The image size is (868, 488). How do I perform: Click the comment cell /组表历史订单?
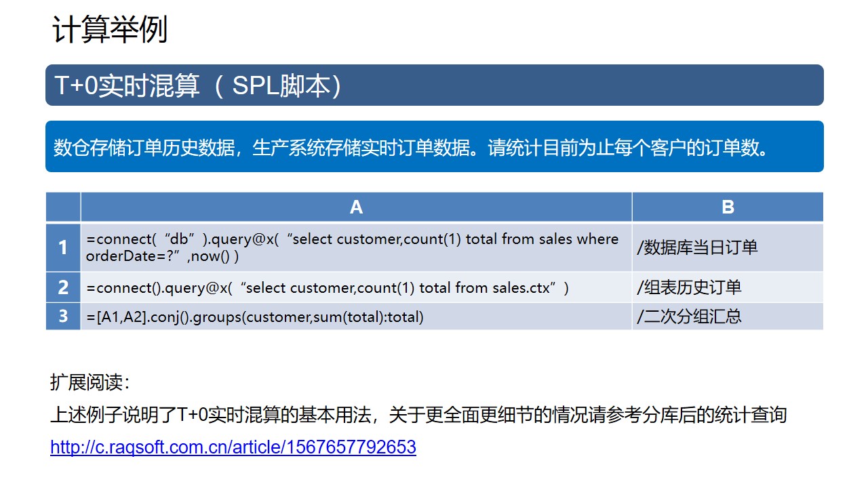coord(689,287)
